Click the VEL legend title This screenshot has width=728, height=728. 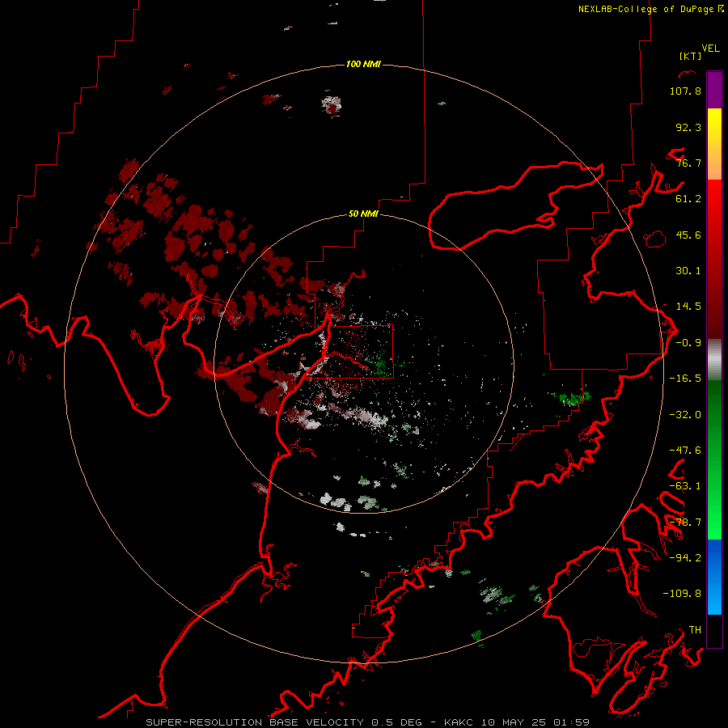point(710,49)
